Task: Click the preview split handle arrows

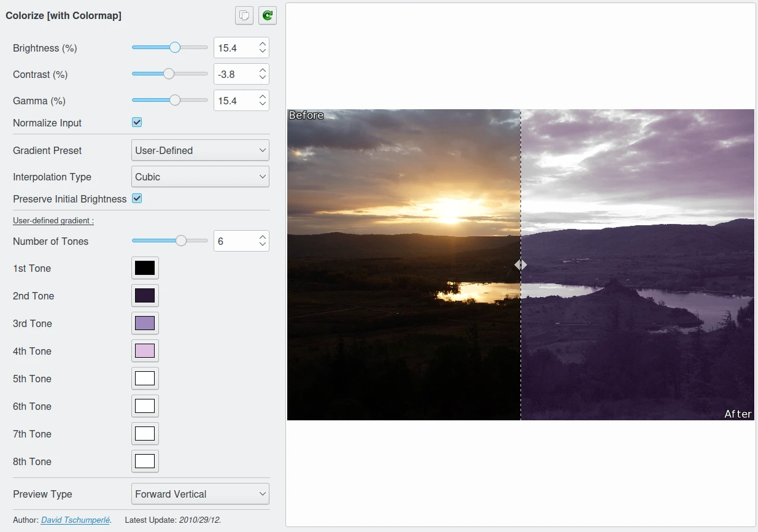Action: coord(520,264)
